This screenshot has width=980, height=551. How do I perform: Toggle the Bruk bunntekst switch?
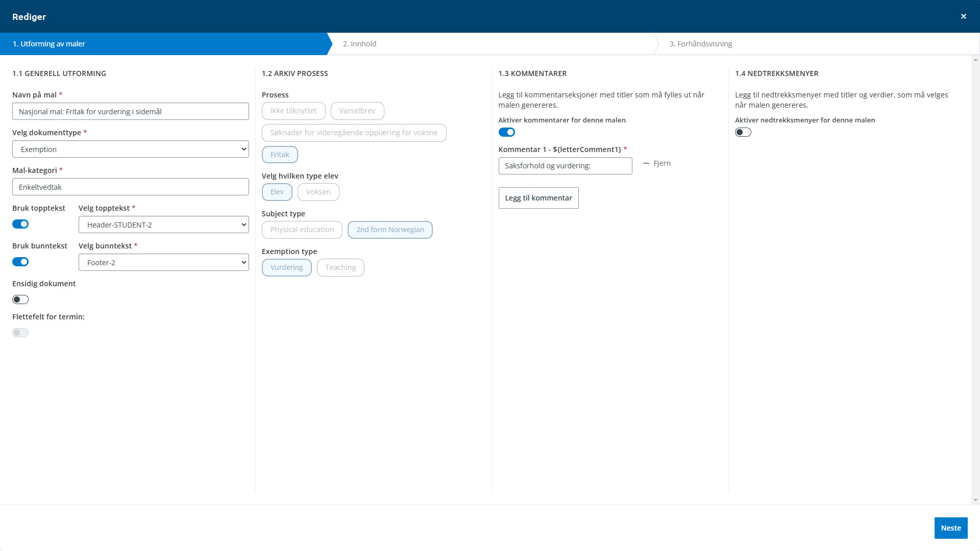(x=20, y=262)
